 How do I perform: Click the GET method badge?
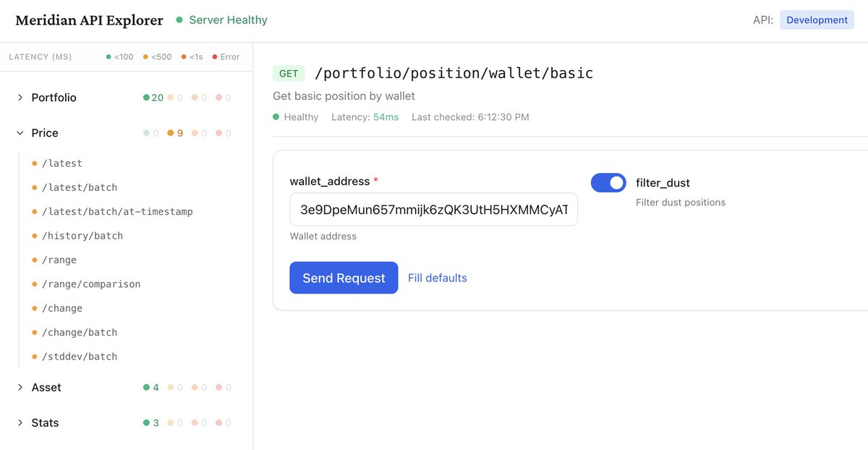(x=289, y=73)
